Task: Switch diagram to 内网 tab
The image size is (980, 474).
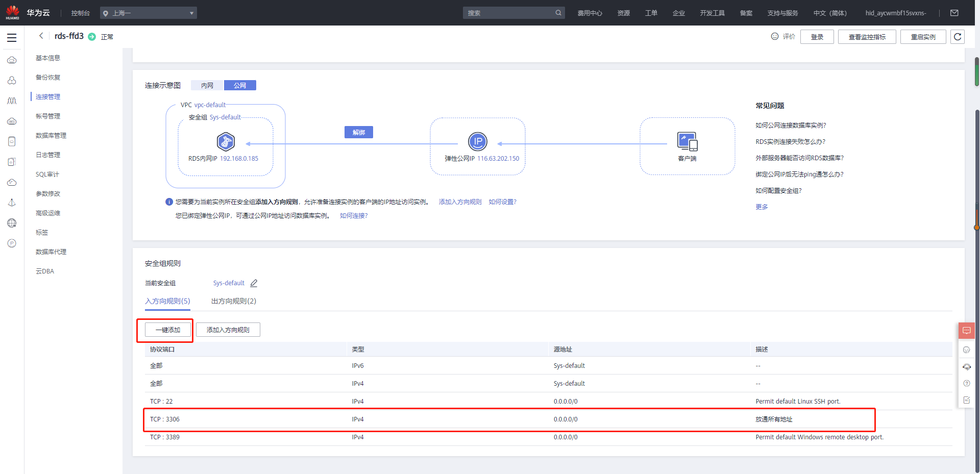Action: coord(207,85)
